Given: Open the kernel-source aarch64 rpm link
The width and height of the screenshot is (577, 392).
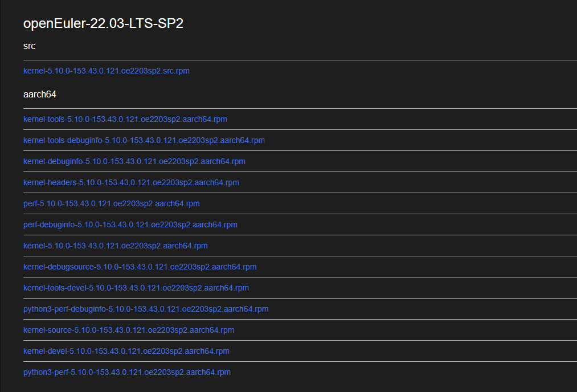Looking at the screenshot, I should 128,330.
